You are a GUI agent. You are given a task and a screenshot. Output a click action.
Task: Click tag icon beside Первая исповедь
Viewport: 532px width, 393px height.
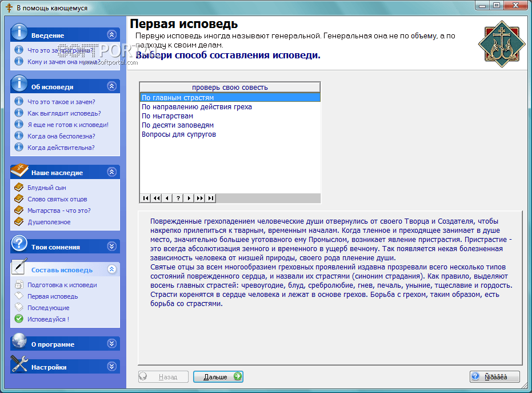(x=19, y=296)
